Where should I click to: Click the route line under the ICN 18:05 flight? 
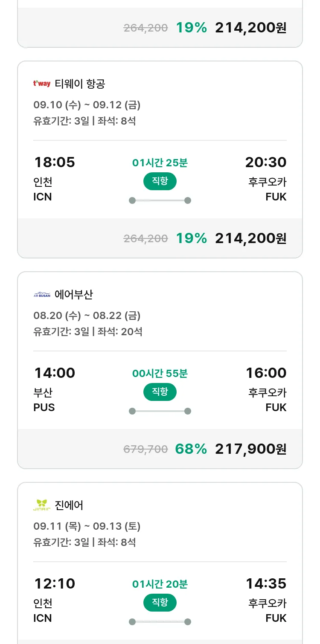[x=160, y=200]
